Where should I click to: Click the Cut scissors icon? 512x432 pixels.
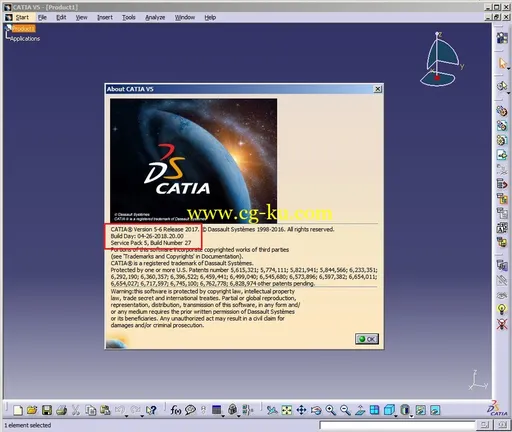tap(76, 410)
